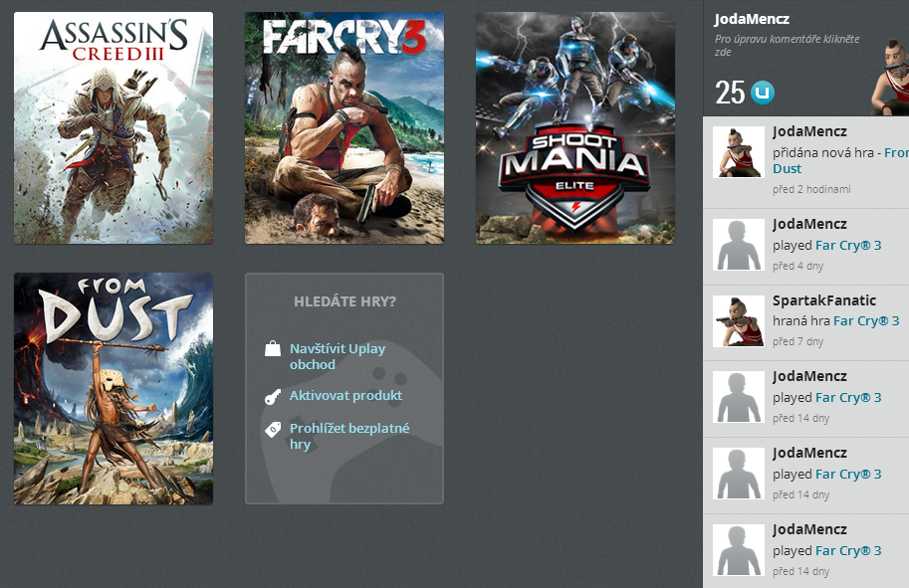Open SpartakFanatic's avatar in the activity feed
Image resolution: width=909 pixels, height=588 pixels.
point(738,320)
